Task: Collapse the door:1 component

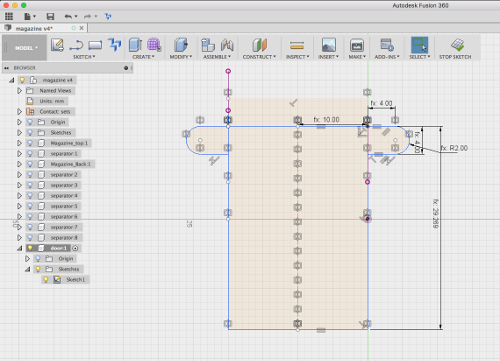Action: click(x=19, y=248)
